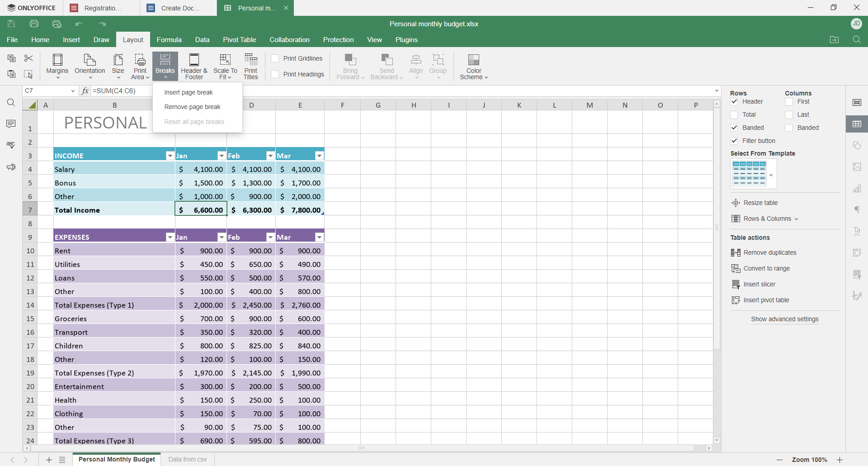The image size is (868, 466).
Task: Enable Print Gridlines
Action: pos(274,58)
